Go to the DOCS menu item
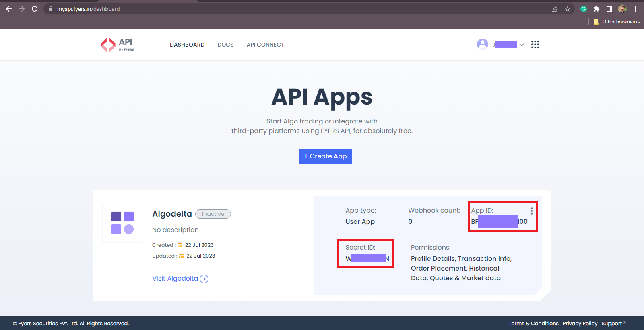The image size is (644, 330). click(x=225, y=45)
